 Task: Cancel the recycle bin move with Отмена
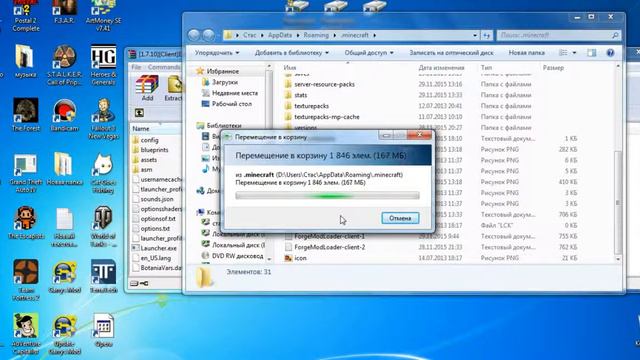(400, 218)
